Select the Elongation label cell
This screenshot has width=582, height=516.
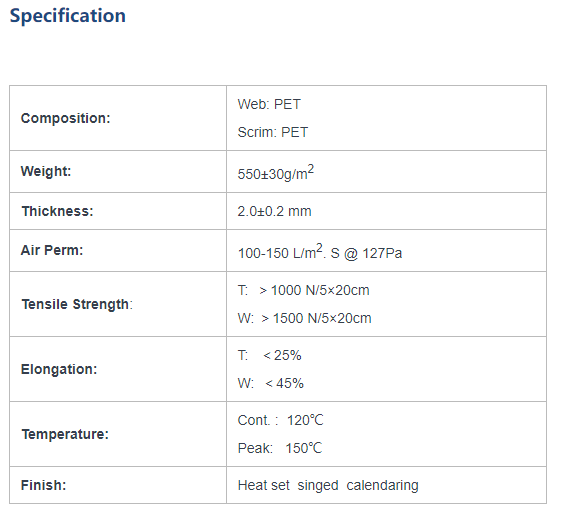[118, 369]
